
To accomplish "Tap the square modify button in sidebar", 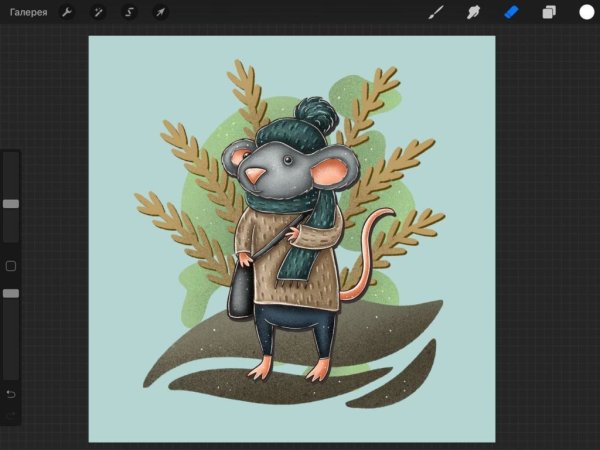I will point(11,266).
